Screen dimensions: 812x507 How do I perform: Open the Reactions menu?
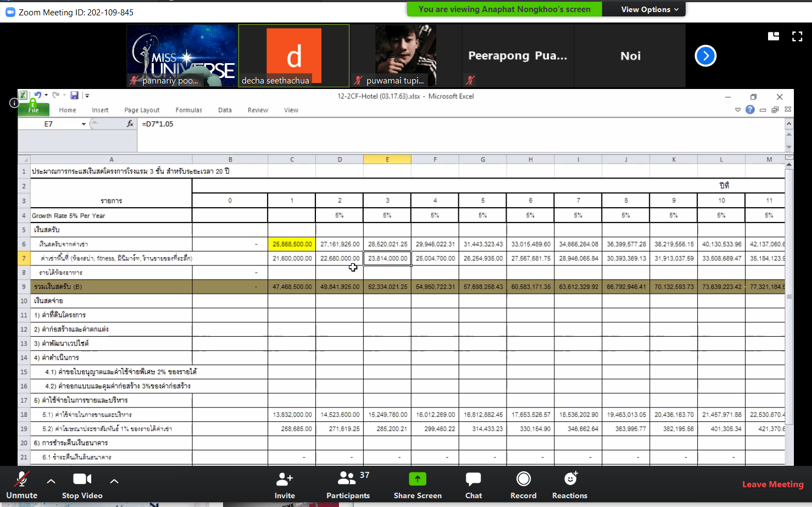570,480
